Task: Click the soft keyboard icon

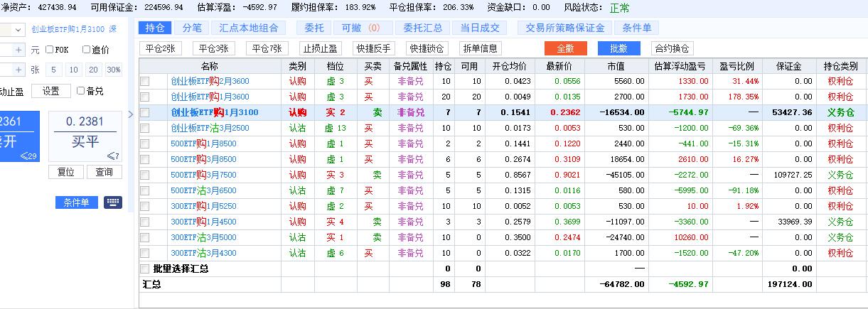Action: [113, 202]
